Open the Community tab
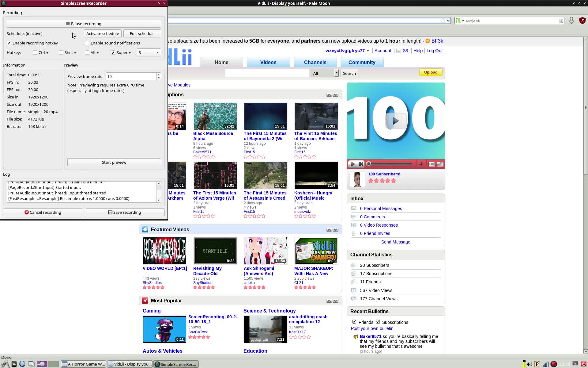 click(362, 62)
